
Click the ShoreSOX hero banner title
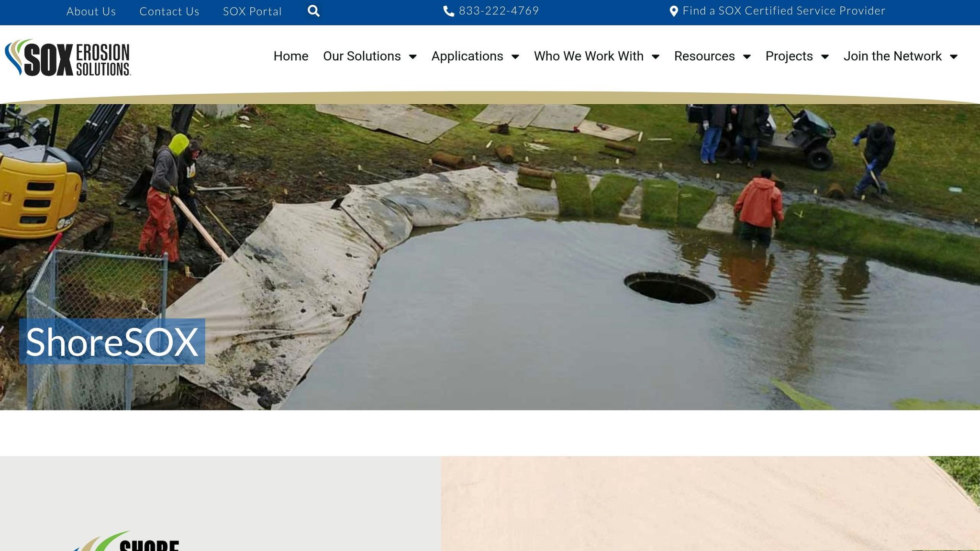[x=112, y=342]
